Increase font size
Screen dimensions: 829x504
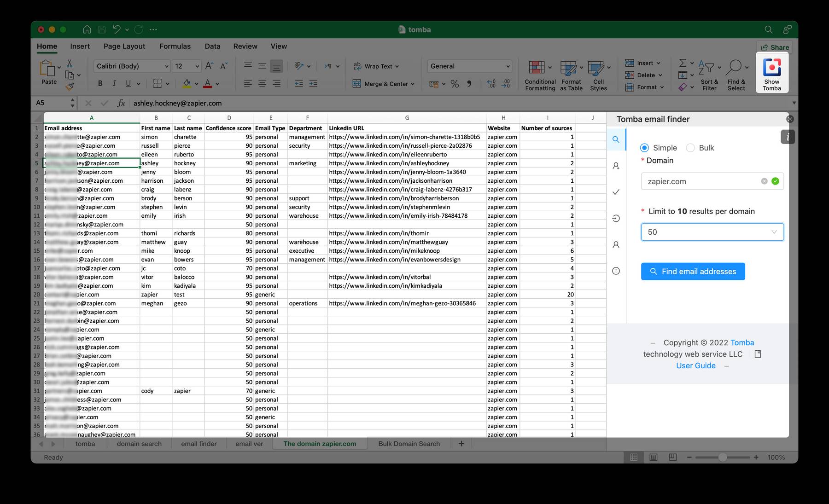point(209,66)
